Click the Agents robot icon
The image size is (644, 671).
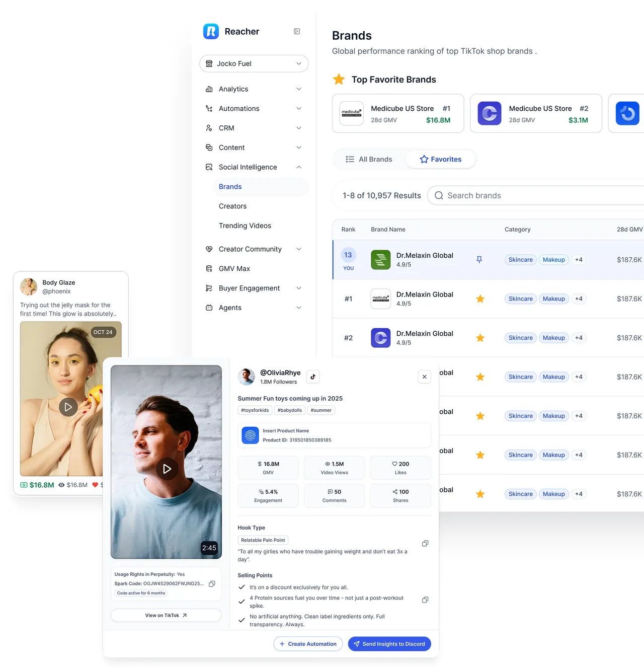209,308
